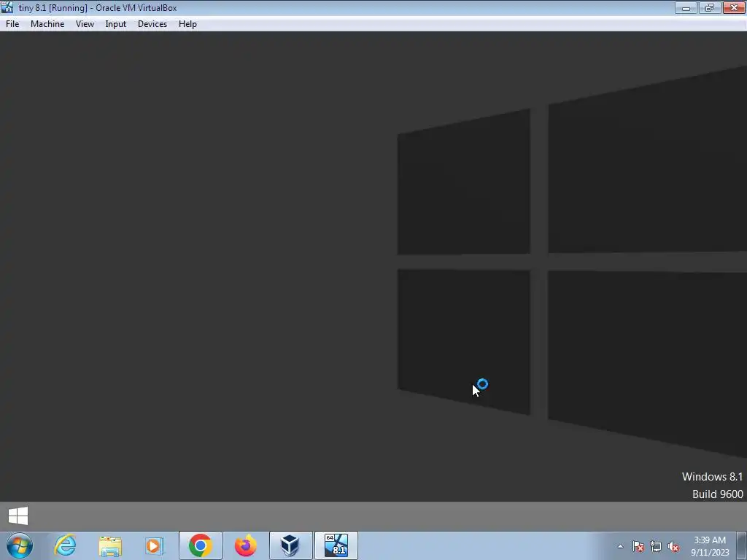The width and height of the screenshot is (747, 560).
Task: Launch Firefox from the taskbar
Action: tap(245, 545)
